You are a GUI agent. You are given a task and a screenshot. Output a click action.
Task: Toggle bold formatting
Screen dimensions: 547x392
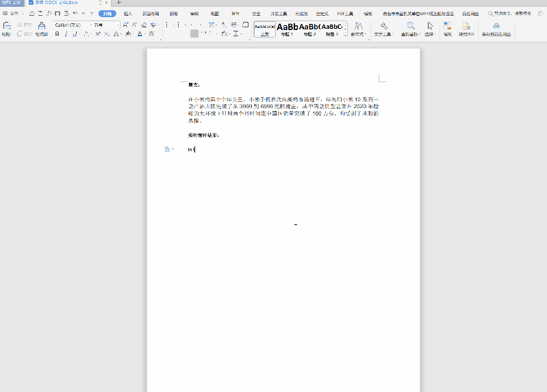58,34
